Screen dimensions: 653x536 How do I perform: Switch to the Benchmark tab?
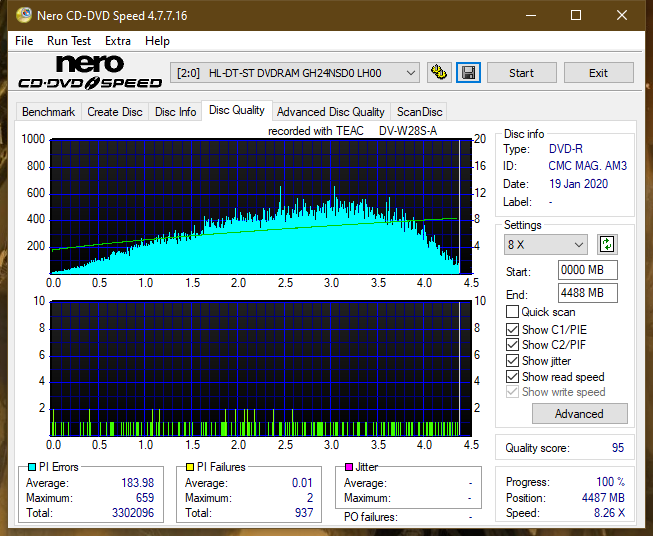pos(49,112)
